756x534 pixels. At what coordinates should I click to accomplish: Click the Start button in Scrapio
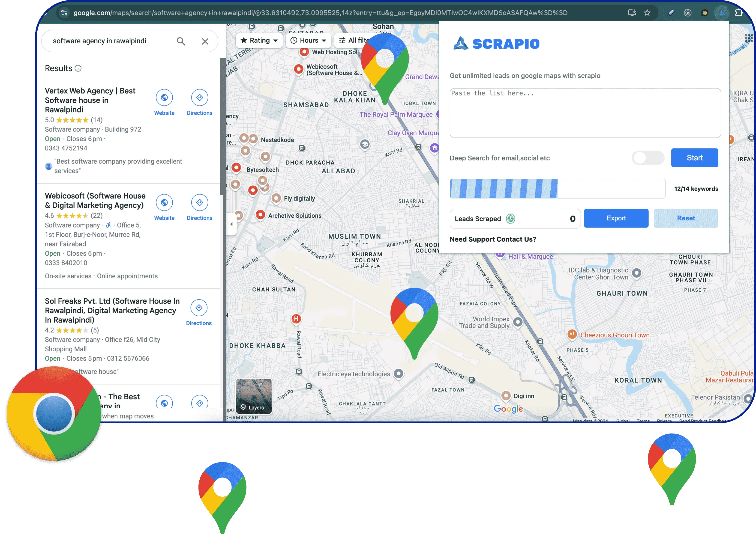click(x=694, y=158)
